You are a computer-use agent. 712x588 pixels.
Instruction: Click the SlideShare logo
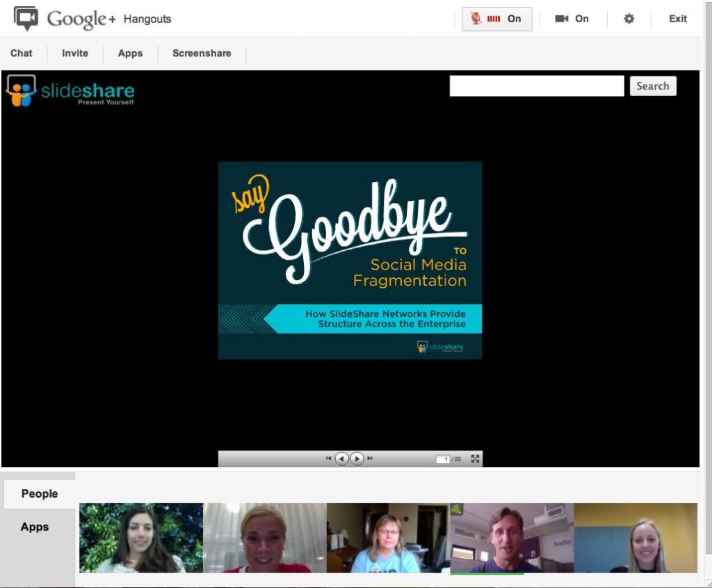(x=70, y=90)
